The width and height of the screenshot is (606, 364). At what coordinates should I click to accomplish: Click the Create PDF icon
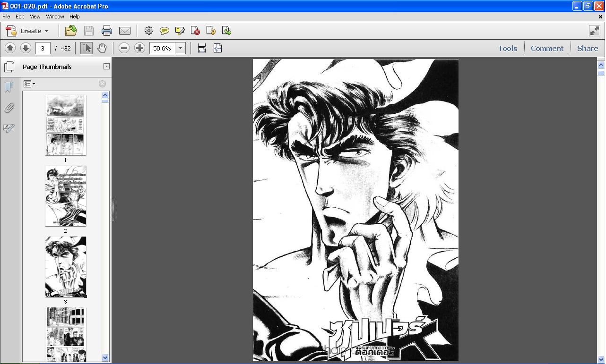[11, 31]
